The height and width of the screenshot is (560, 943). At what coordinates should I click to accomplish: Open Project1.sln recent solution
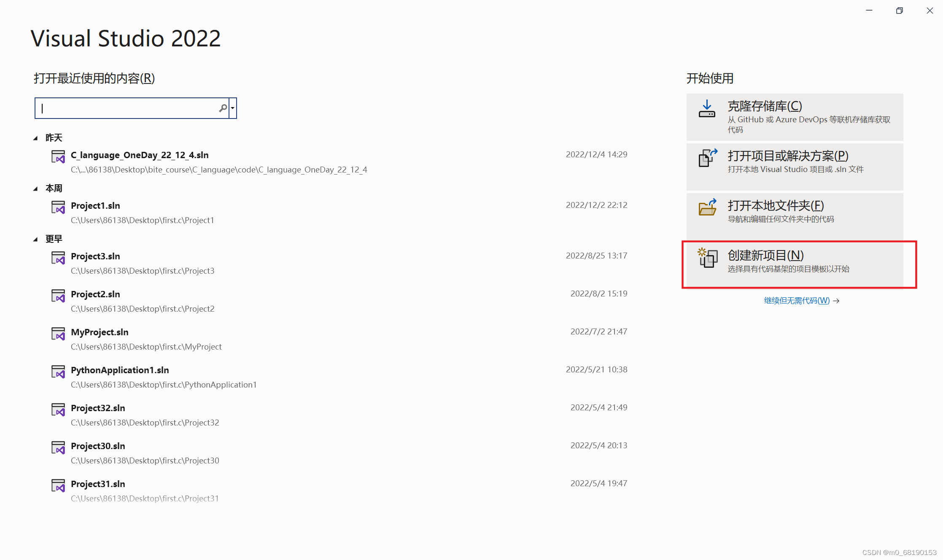tap(337, 213)
